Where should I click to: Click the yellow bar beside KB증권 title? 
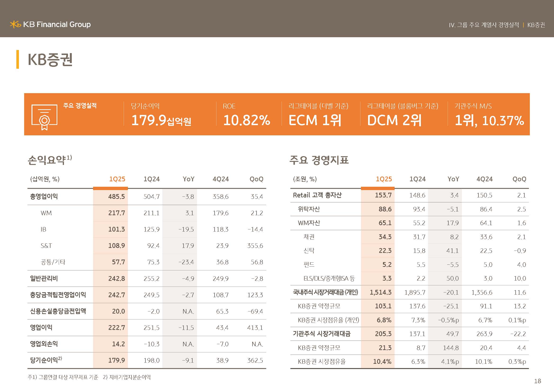[x=18, y=59]
